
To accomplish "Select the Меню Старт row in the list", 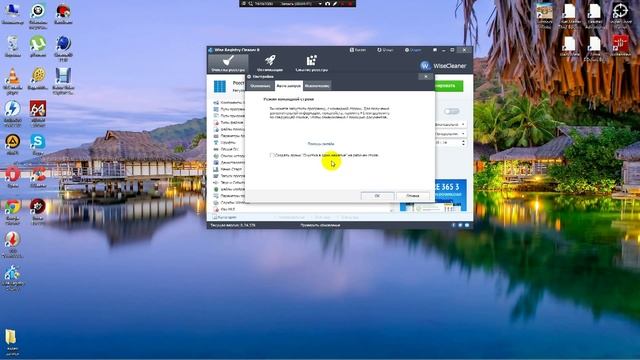I will pyautogui.click(x=229, y=169).
